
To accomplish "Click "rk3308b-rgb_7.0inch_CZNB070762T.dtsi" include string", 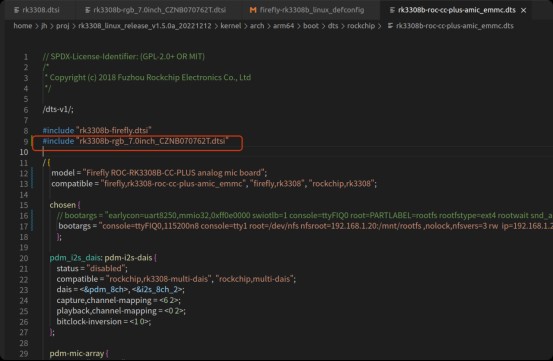I will 152,141.
